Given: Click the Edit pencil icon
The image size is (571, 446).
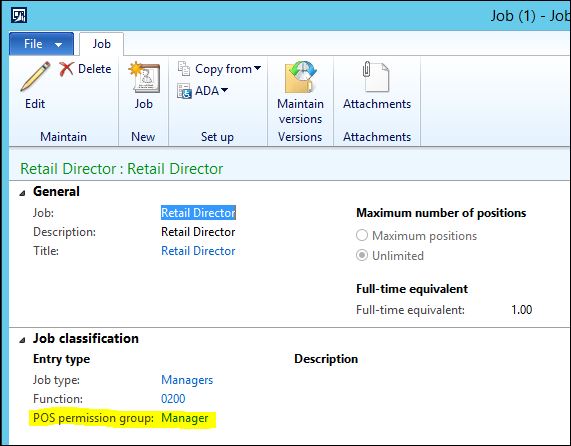Looking at the screenshot, I should [x=35, y=76].
